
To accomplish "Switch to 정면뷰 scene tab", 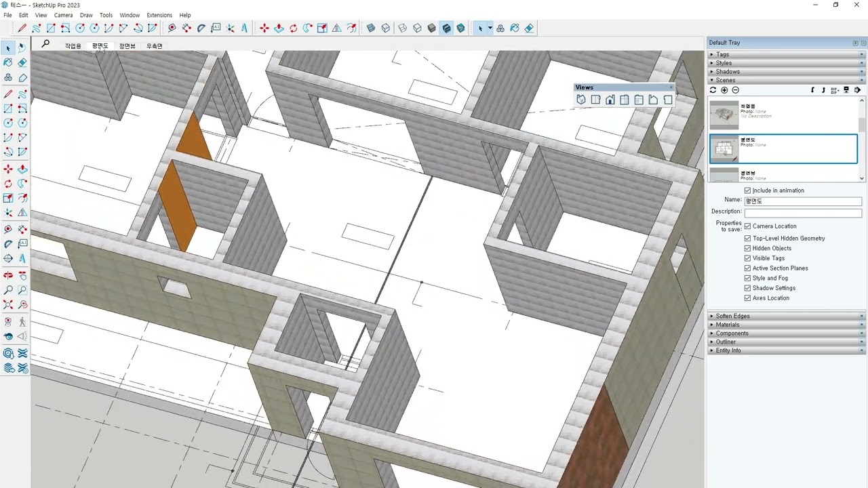I will coord(127,46).
